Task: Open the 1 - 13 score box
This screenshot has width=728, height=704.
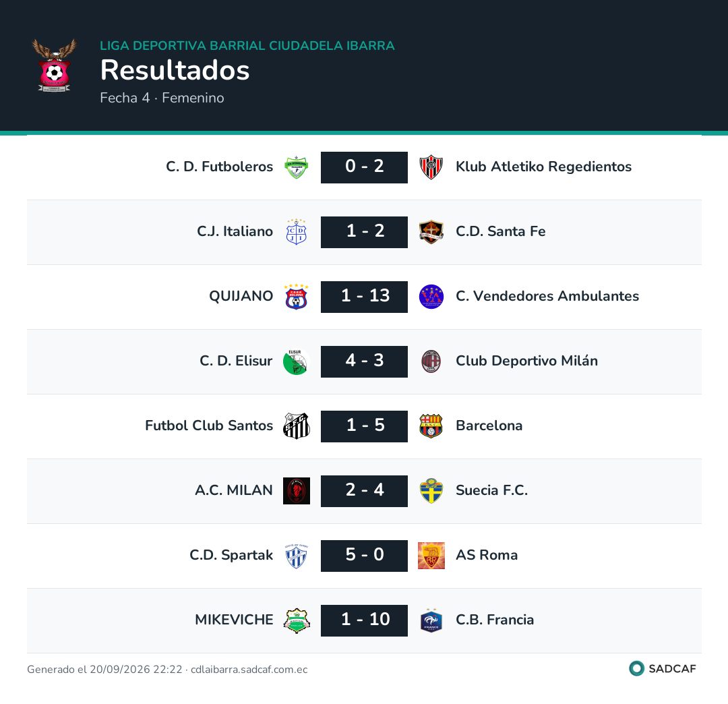Action: (x=365, y=297)
